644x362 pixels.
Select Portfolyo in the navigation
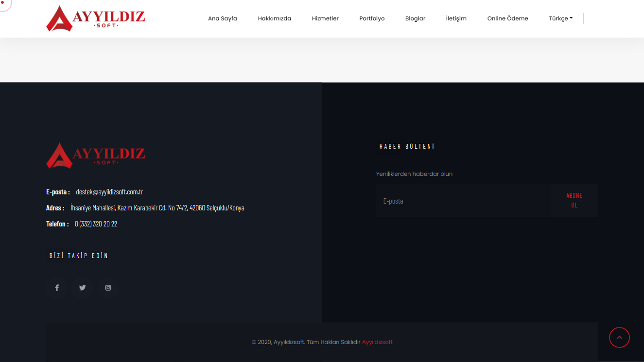coord(372,18)
